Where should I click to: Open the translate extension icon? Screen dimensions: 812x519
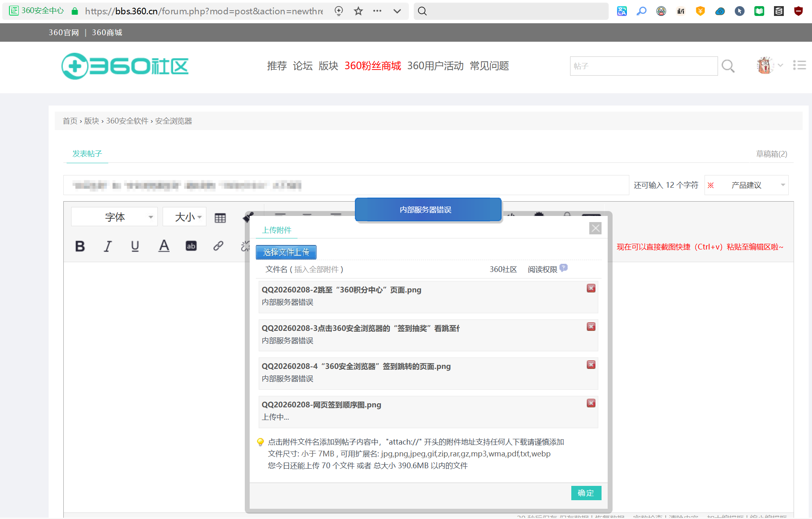[622, 11]
